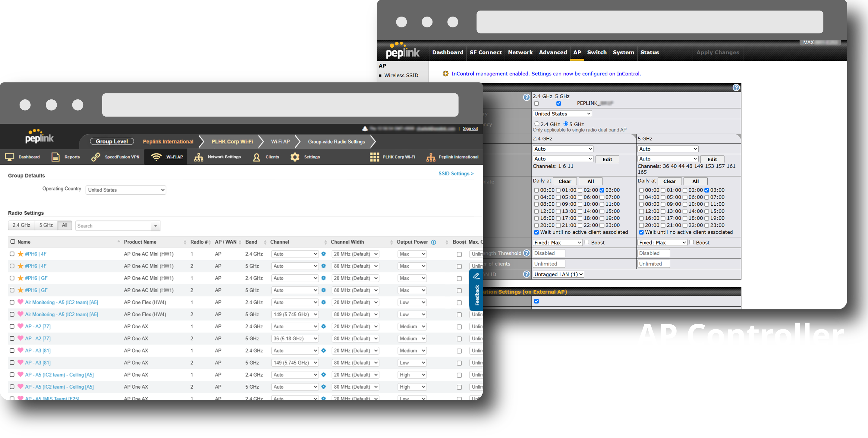Screen dimensions: 868x438
Task: Click the SpeedFusion VPN link icon
Action: (x=96, y=157)
